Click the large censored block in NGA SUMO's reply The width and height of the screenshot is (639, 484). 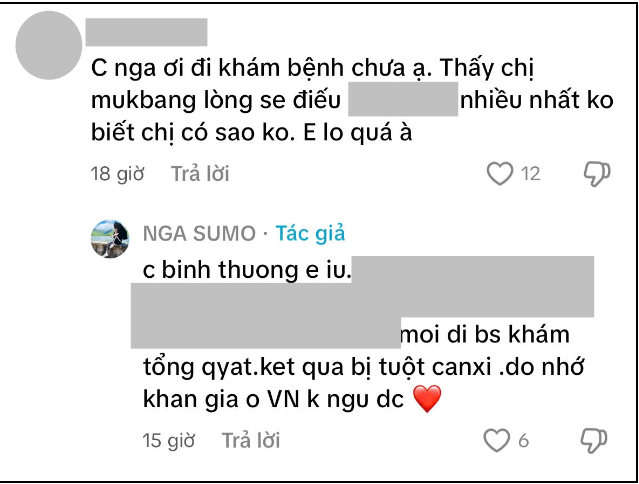click(362, 302)
